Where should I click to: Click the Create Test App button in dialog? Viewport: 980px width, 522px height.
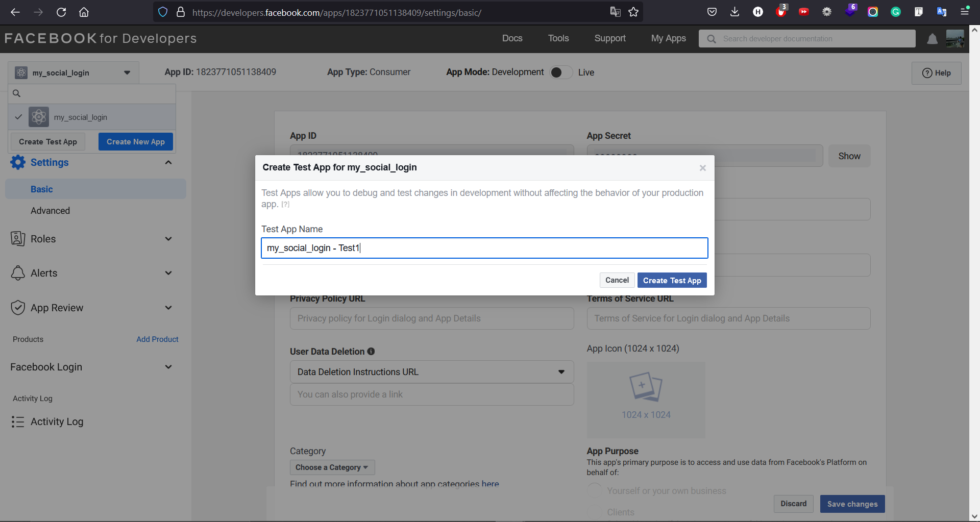672,280
